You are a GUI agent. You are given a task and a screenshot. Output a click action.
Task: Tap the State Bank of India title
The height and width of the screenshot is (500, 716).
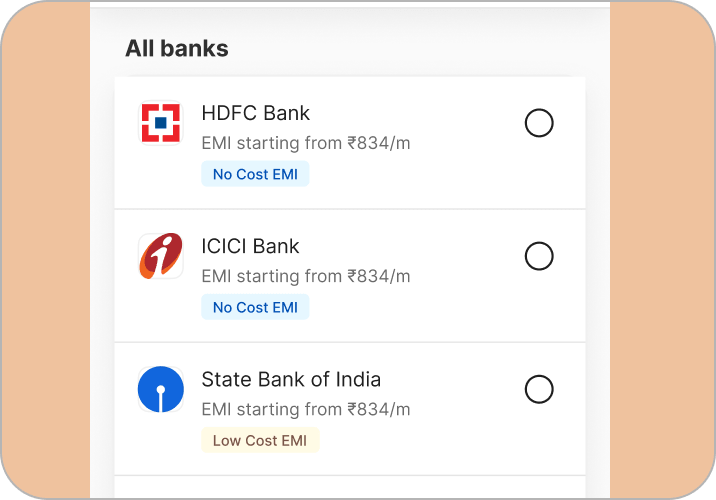click(x=291, y=379)
